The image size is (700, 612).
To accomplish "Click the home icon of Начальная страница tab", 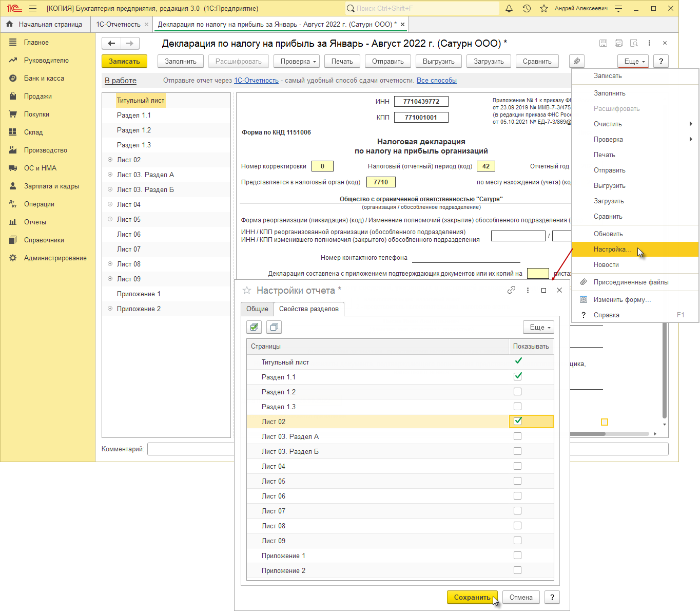I will [x=10, y=24].
